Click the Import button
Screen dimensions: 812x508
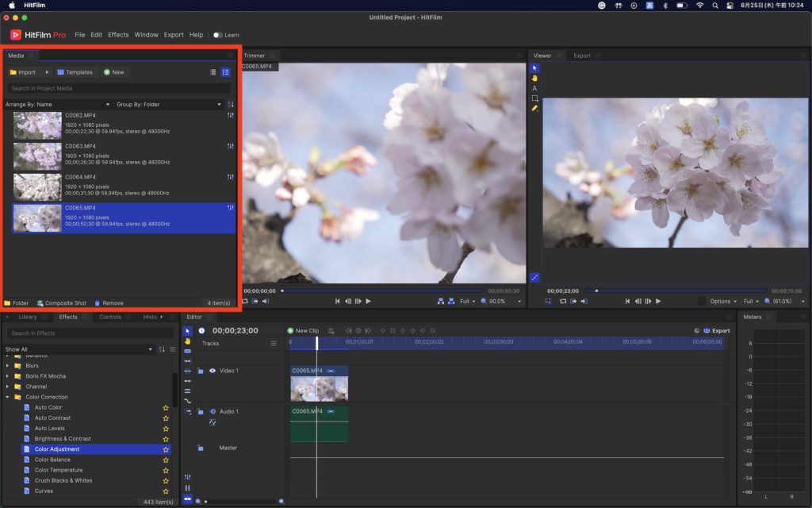point(22,72)
